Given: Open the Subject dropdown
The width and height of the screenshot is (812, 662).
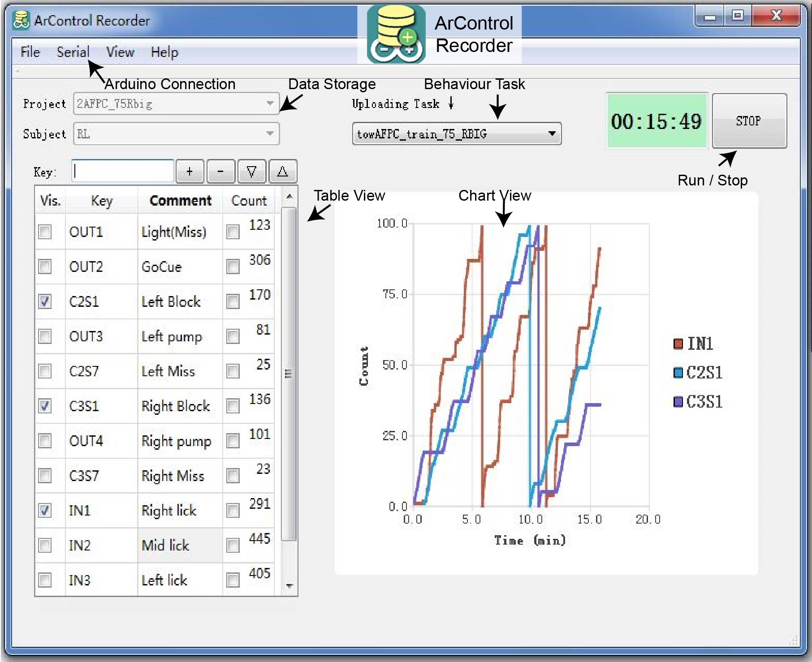Looking at the screenshot, I should pyautogui.click(x=176, y=134).
